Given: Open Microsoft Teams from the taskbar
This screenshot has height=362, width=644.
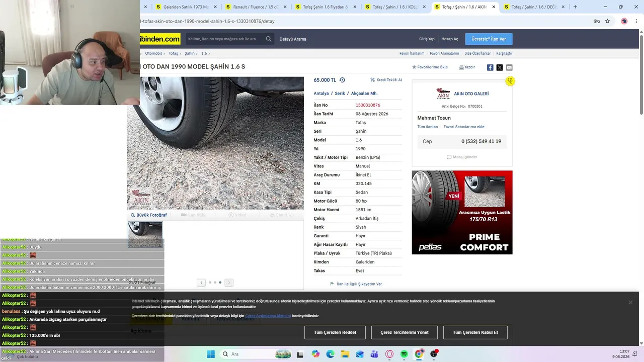Looking at the screenshot, I should coord(374,354).
